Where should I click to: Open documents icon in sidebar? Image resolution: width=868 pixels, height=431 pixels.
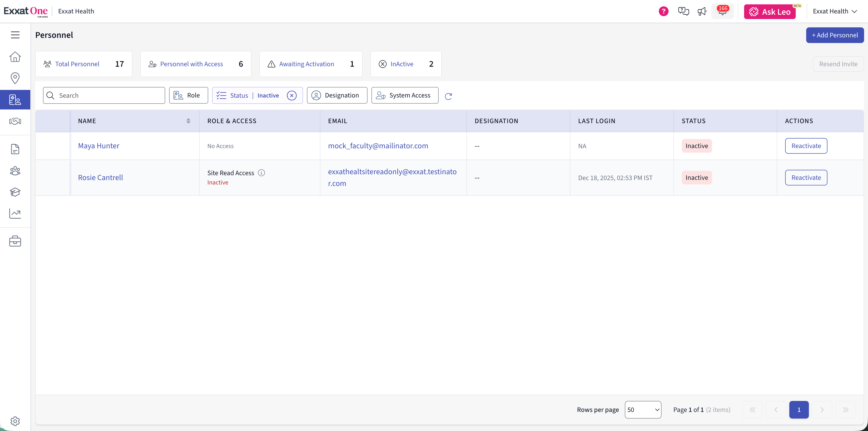[15, 149]
